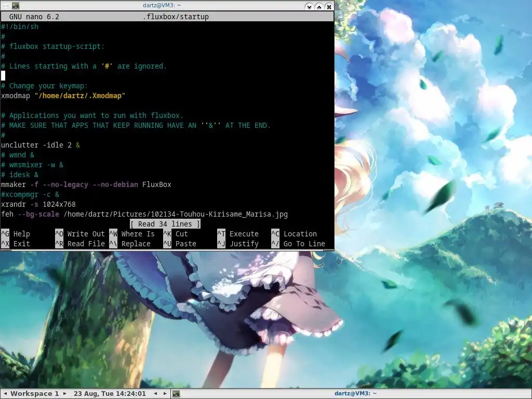Shade the terminal window with down-arrow button
The image size is (532, 399).
coord(309,6)
